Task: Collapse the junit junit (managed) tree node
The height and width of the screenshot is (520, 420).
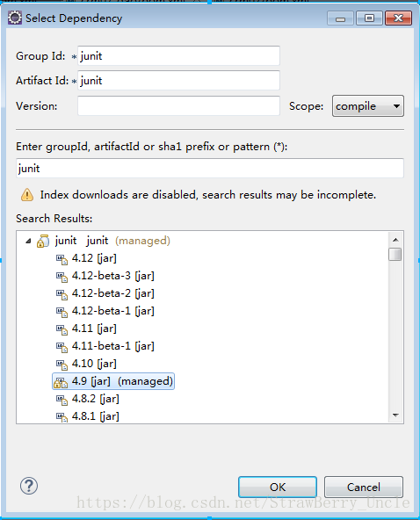Action: click(x=28, y=241)
